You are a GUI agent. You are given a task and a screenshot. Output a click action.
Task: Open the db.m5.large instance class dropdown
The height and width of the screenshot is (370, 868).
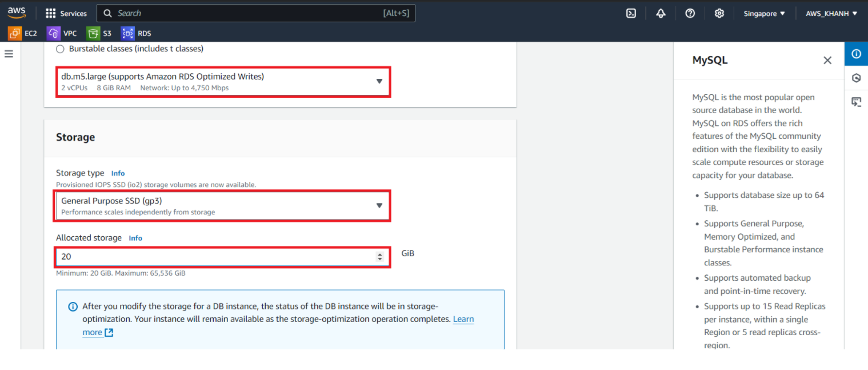[x=223, y=82]
